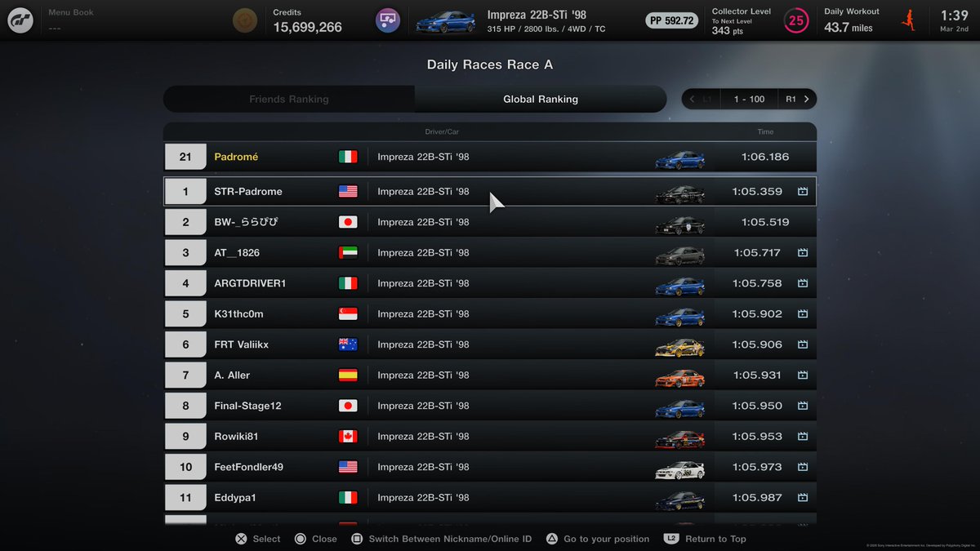Click the Daily Races Race A title
This screenshot has width=980, height=551.
point(490,64)
